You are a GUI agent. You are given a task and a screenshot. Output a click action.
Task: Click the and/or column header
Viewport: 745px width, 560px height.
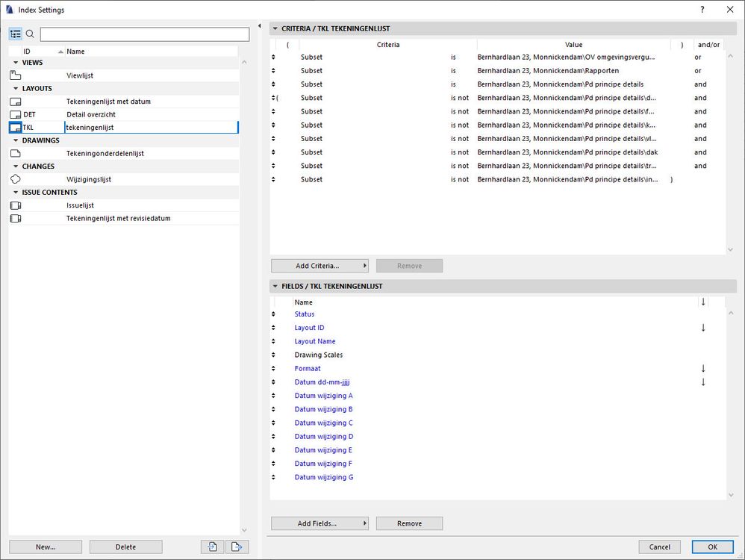click(x=708, y=45)
